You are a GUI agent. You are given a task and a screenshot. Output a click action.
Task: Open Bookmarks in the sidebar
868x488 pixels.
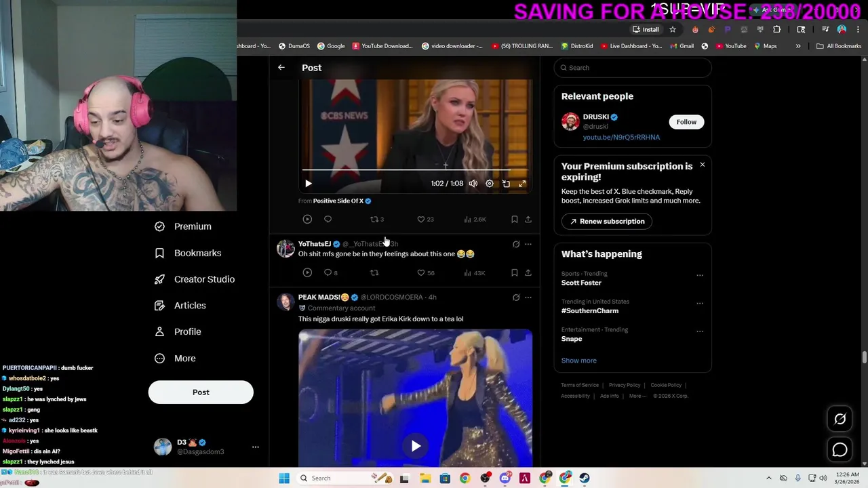tap(188, 253)
